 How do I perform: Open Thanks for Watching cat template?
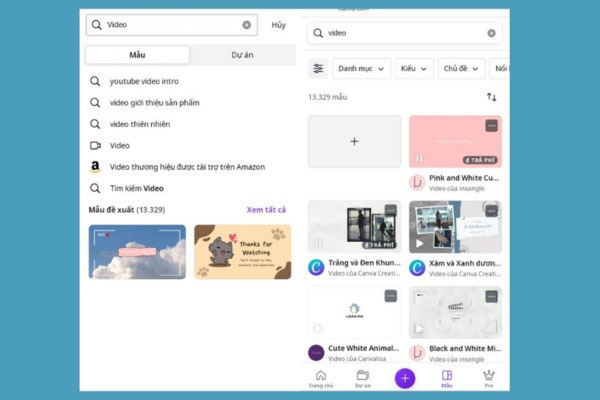click(x=243, y=252)
